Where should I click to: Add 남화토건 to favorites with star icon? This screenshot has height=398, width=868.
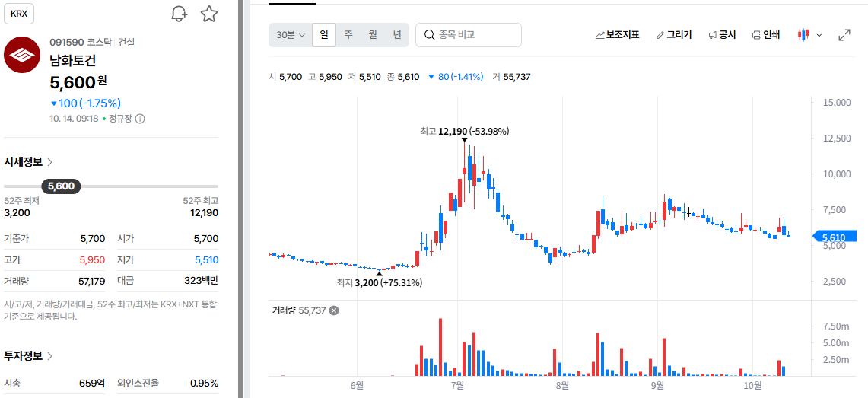click(208, 14)
